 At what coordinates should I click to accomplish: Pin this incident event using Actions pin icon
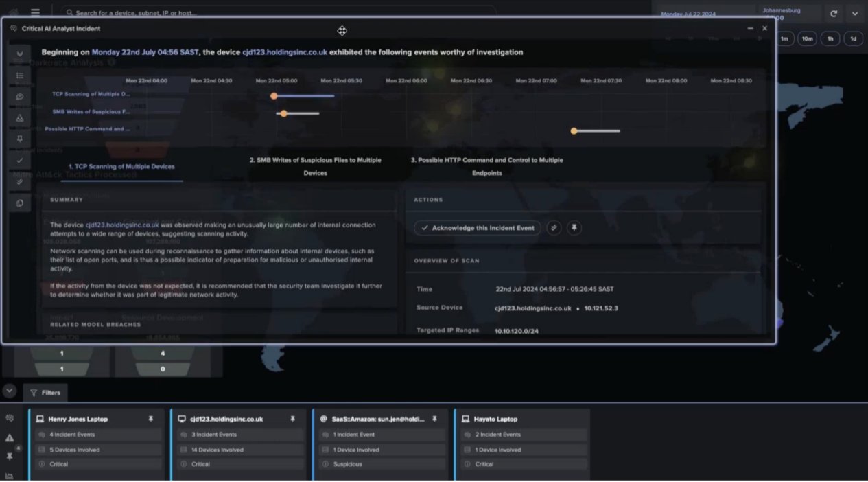tap(574, 228)
